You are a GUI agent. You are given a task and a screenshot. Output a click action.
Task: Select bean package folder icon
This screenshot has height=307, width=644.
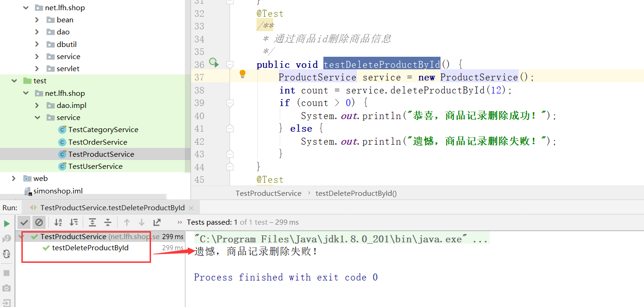click(x=51, y=20)
